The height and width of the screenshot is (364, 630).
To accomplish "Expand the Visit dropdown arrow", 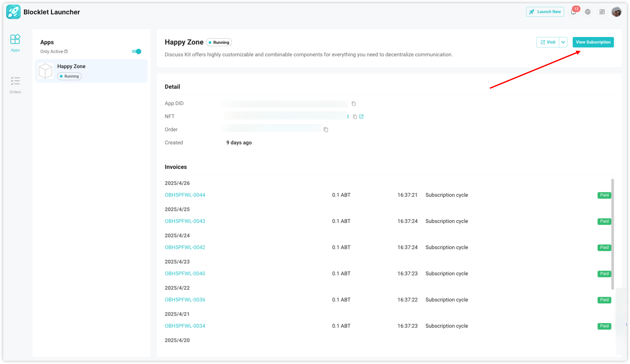I will 563,42.
